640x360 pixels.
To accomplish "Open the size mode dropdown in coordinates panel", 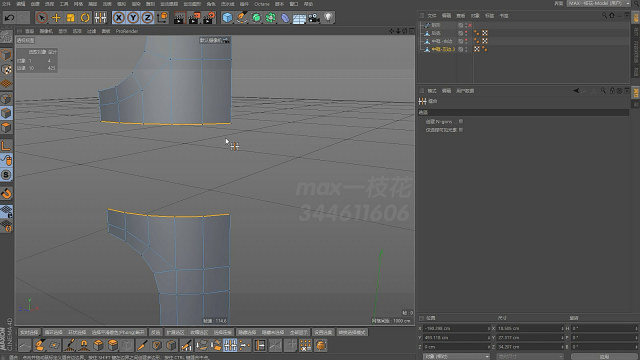I will click(529, 356).
